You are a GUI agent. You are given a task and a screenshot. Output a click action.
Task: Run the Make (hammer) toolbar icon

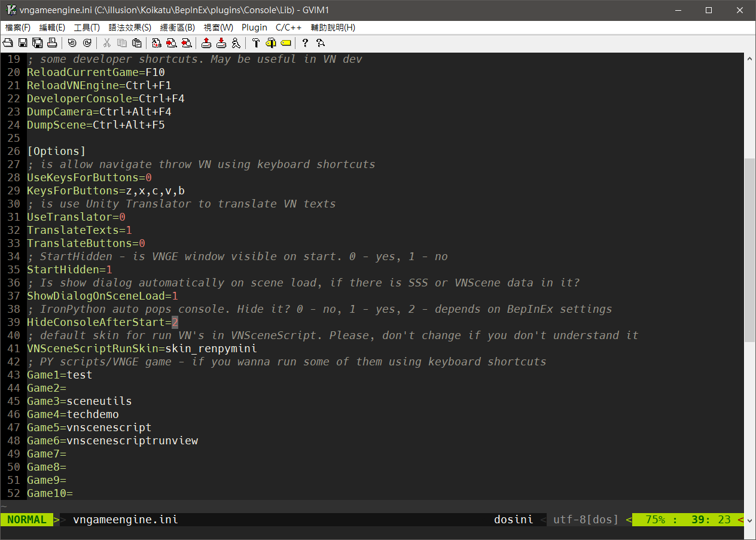tap(256, 42)
